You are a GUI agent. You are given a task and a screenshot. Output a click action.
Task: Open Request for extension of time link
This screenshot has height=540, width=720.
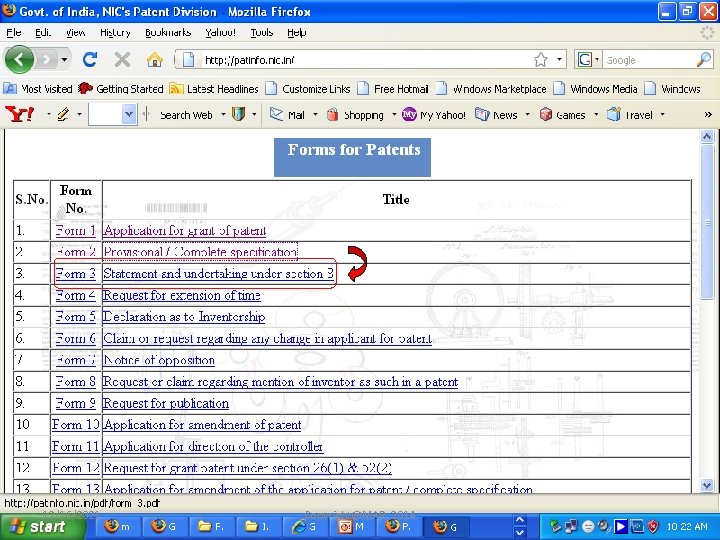click(181, 295)
